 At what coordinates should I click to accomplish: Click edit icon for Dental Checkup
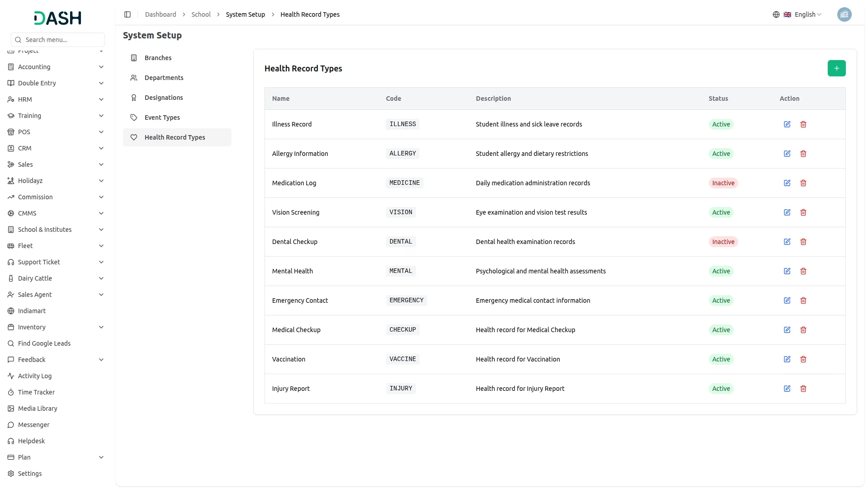(787, 242)
